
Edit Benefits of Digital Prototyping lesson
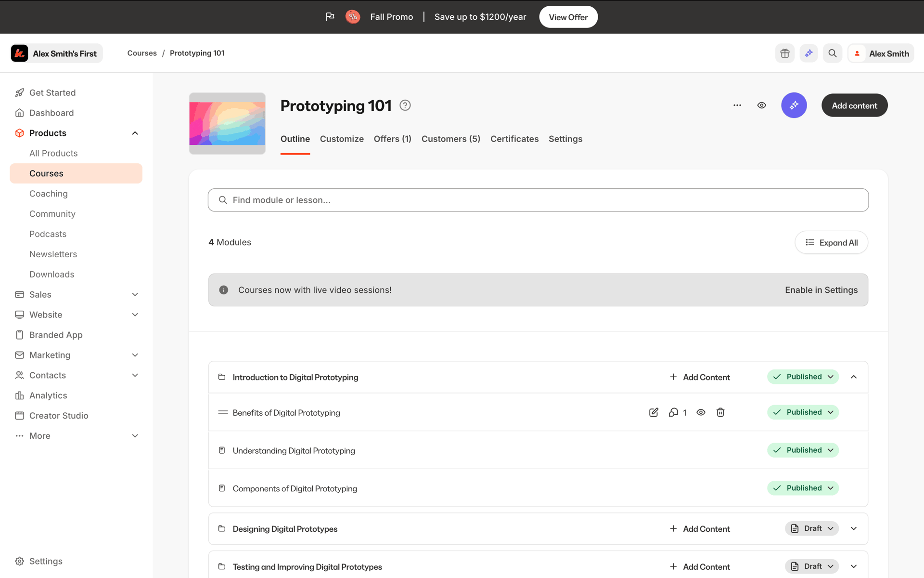tap(654, 412)
